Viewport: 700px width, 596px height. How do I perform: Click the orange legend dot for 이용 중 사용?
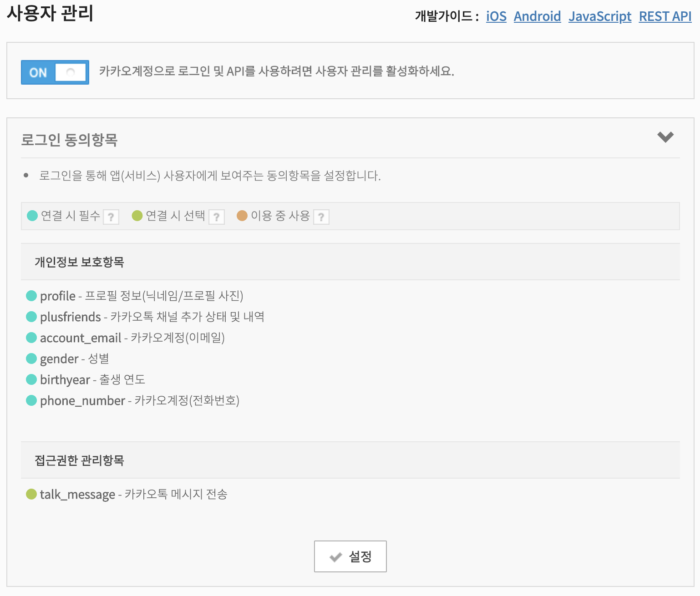(242, 216)
